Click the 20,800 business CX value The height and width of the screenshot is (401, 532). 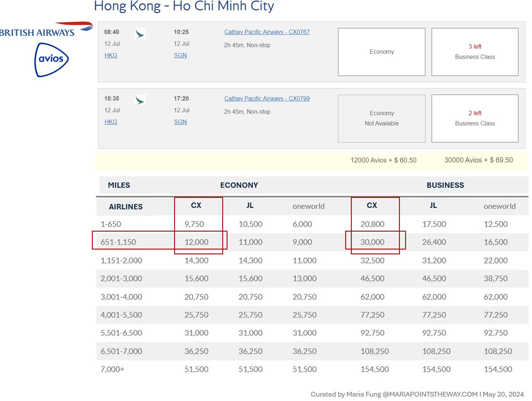click(x=372, y=224)
